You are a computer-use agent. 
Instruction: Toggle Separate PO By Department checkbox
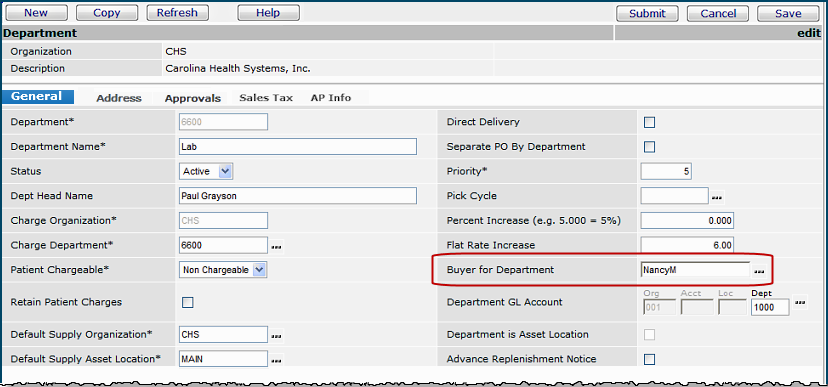pos(650,147)
